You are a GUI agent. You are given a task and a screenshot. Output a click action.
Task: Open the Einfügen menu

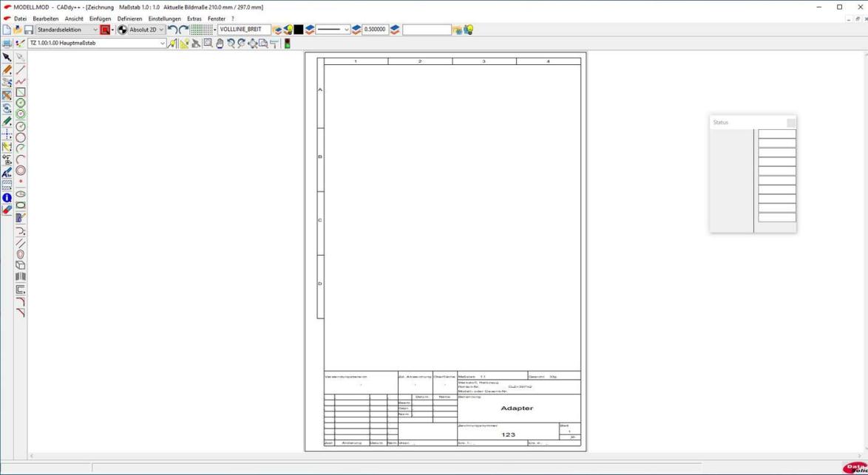(100, 18)
